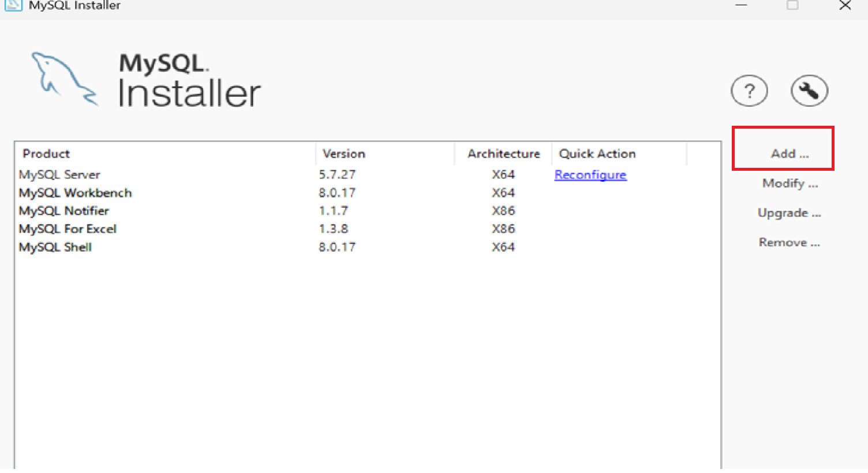Viewport: 868px width, 473px height.
Task: Click the MySQL Installer title bar icon
Action: 13,5
